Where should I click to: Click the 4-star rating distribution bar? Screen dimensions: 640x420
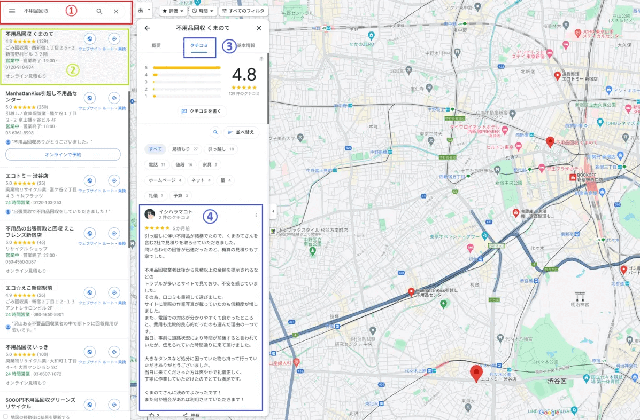[x=187, y=75]
